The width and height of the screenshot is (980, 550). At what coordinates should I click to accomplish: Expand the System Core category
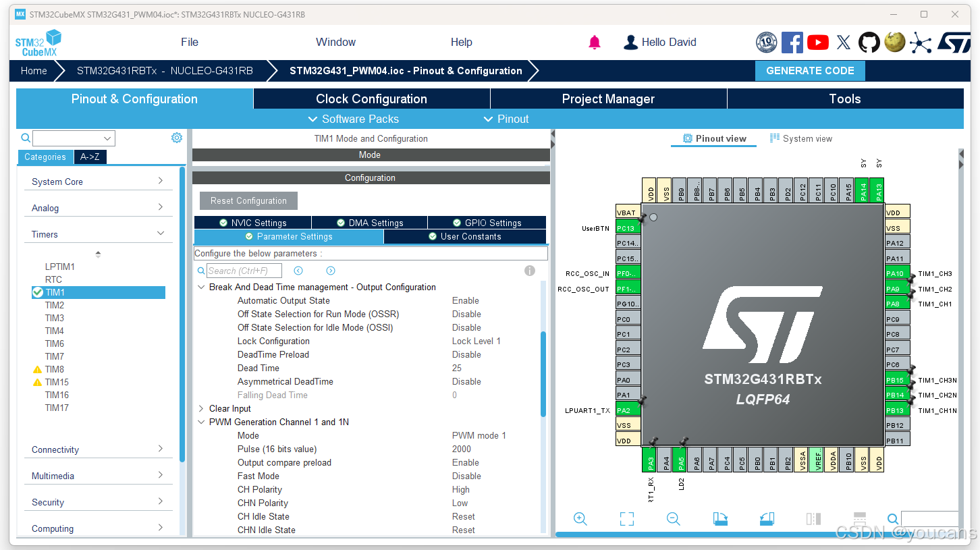[x=98, y=182]
